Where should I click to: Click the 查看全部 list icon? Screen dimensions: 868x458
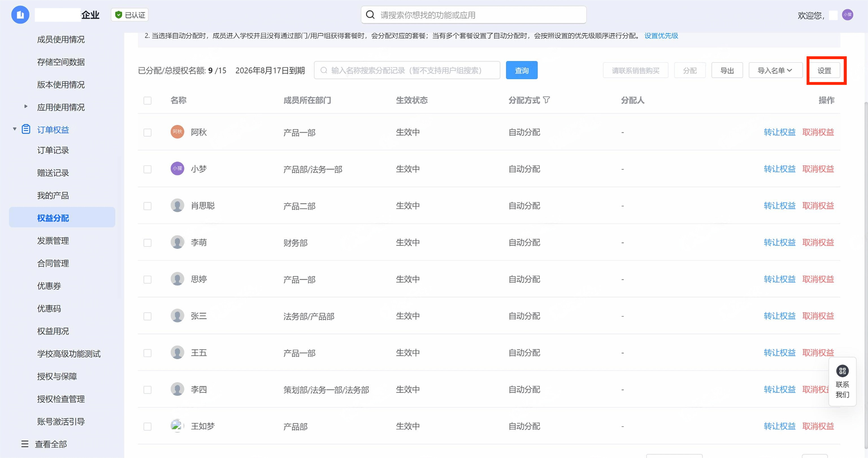coord(25,444)
